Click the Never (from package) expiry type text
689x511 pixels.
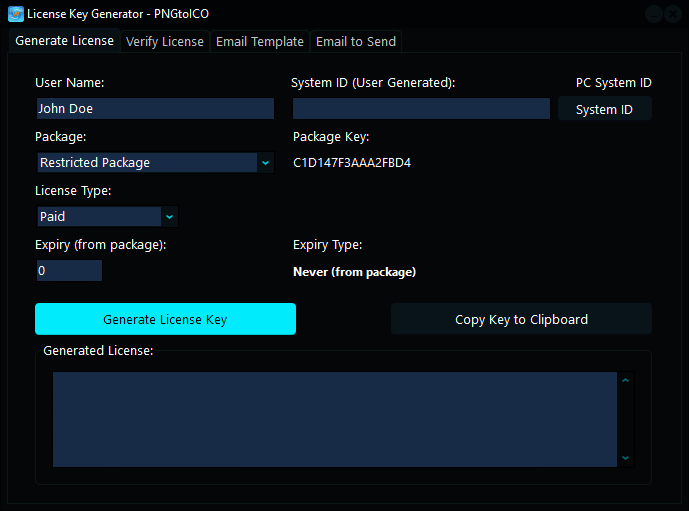click(x=354, y=272)
